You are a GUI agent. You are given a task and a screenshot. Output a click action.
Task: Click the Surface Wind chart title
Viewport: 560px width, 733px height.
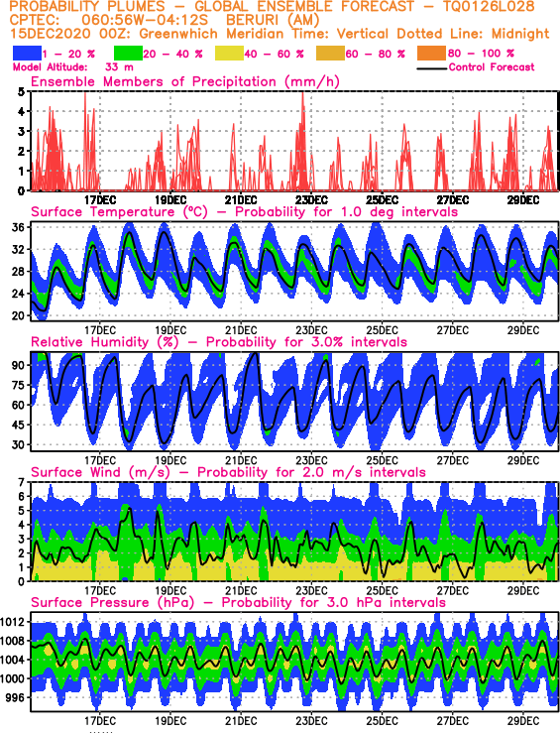pos(228,472)
